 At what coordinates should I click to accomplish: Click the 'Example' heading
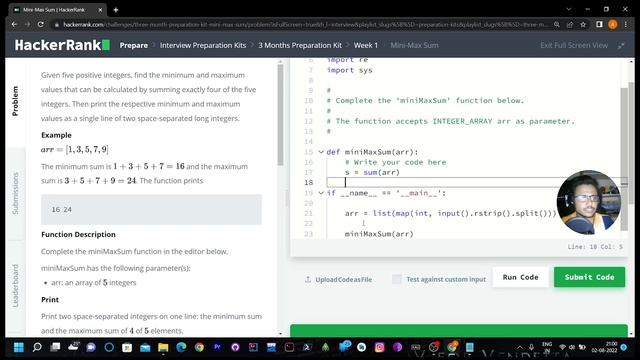pos(56,135)
